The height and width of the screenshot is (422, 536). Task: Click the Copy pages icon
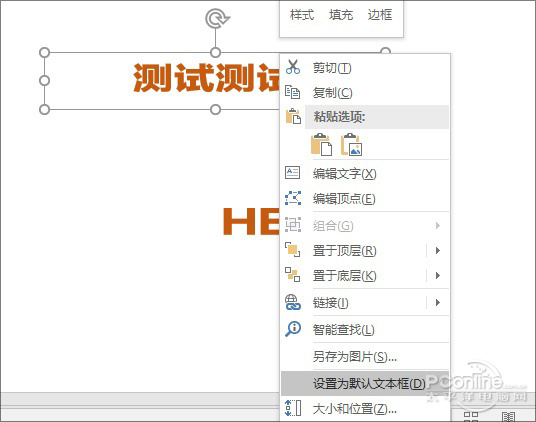point(293,92)
